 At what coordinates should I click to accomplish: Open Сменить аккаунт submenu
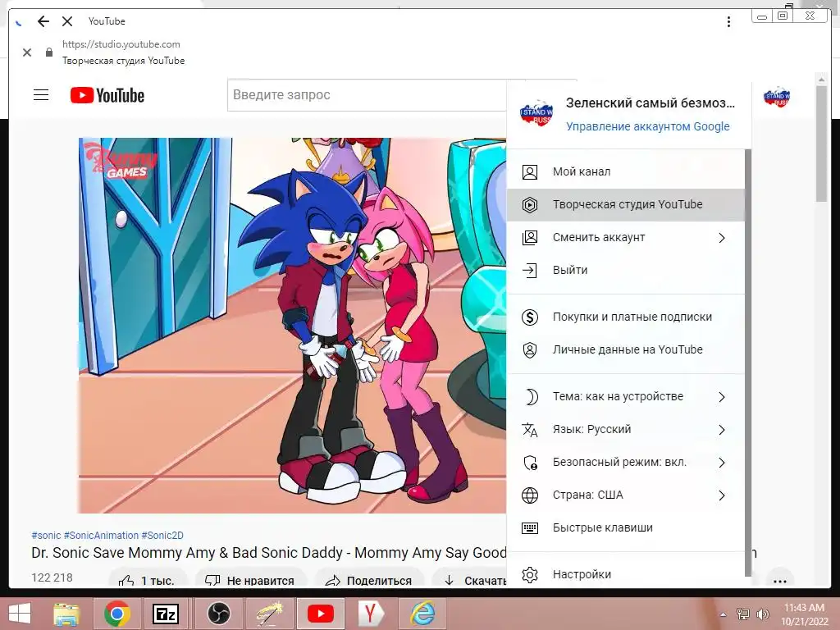coord(625,237)
